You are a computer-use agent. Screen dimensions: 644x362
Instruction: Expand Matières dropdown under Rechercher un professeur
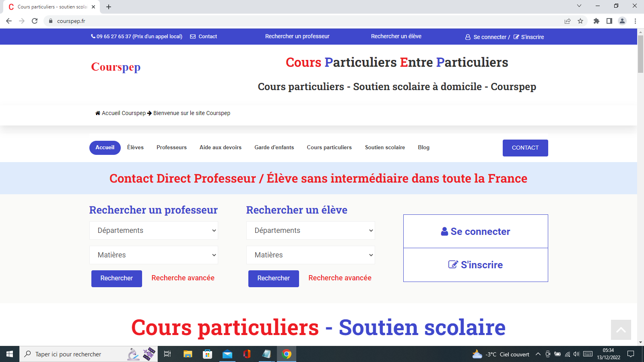point(153,255)
